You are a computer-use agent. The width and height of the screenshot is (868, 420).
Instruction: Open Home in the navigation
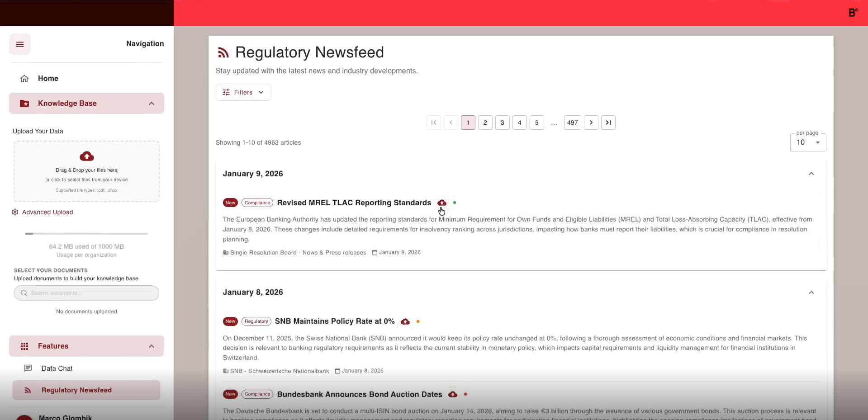[48, 79]
